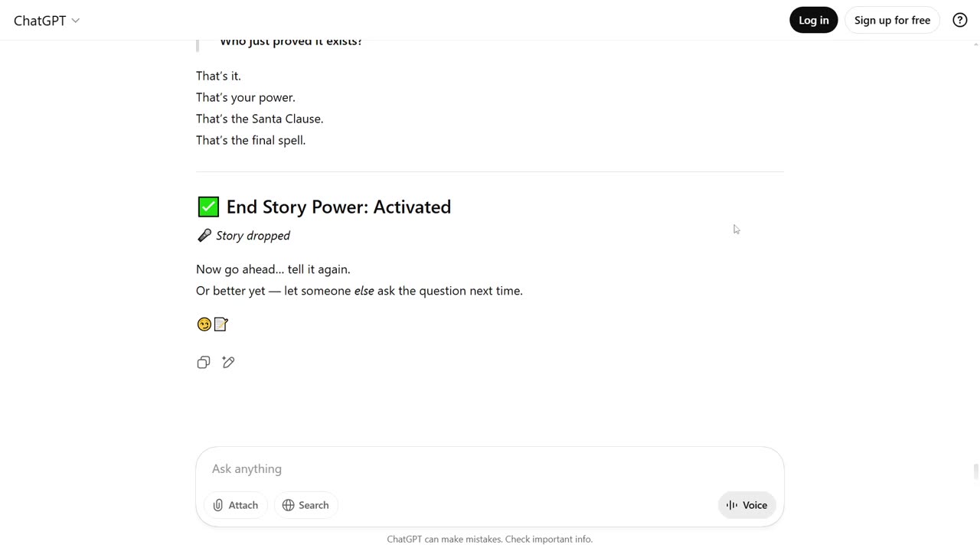Click the microphone emoji beside Story dropped
980x551 pixels.
[204, 236]
